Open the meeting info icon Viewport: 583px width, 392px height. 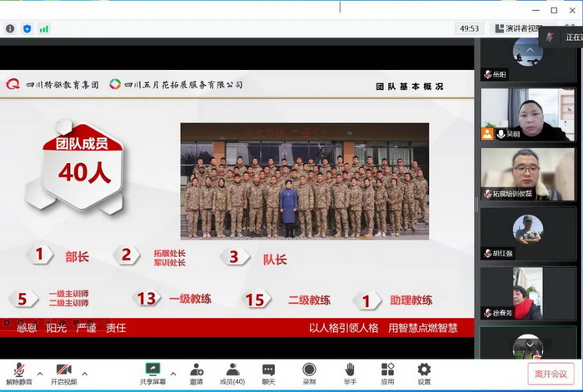[10, 28]
